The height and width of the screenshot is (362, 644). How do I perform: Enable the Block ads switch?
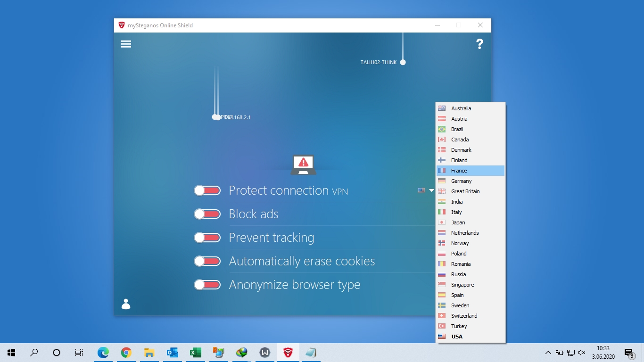(x=207, y=214)
